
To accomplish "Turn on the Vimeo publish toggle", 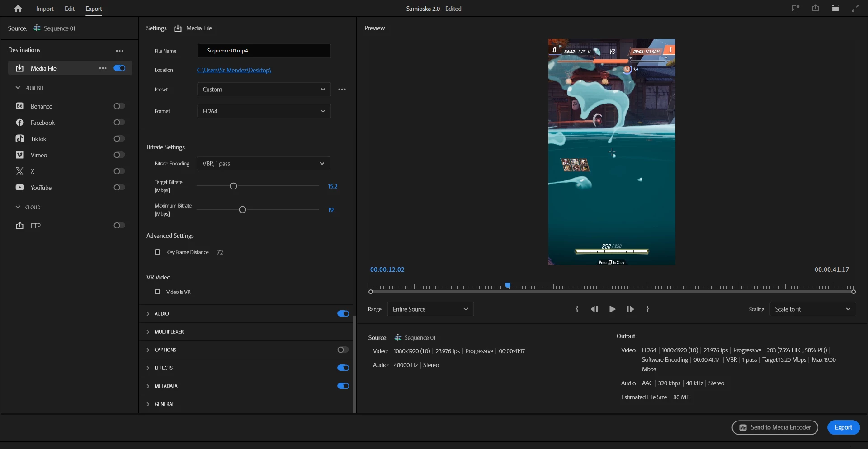I will click(119, 155).
